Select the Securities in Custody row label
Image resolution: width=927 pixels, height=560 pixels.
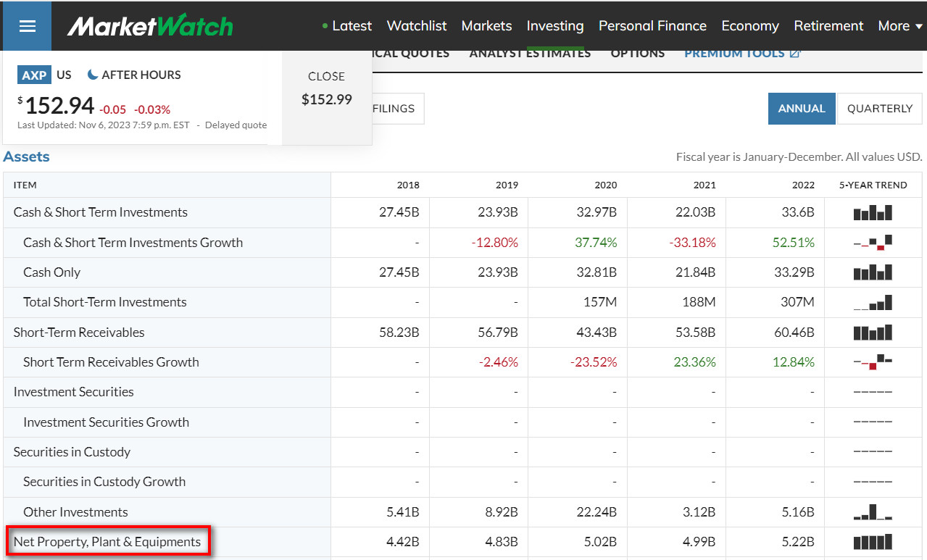(72, 452)
